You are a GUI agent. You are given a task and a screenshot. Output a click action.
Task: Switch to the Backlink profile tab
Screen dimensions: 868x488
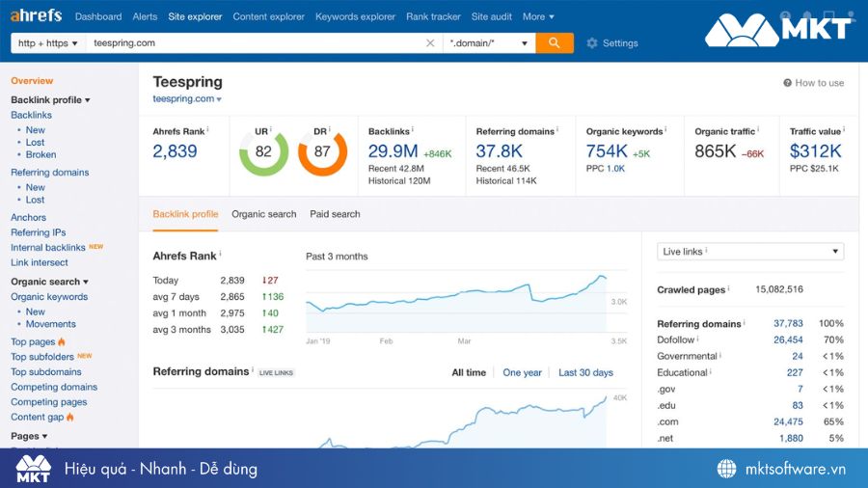185,213
